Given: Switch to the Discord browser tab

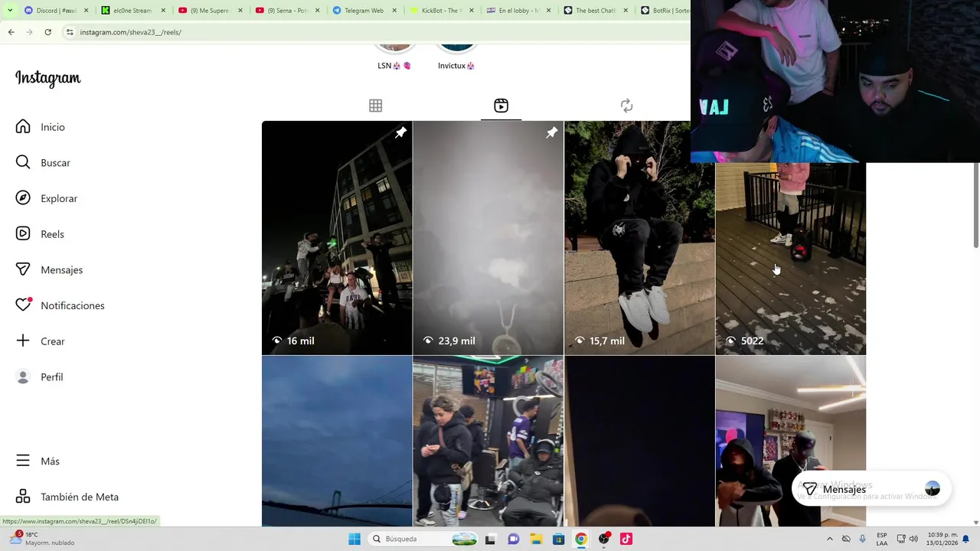Looking at the screenshot, I should point(56,11).
